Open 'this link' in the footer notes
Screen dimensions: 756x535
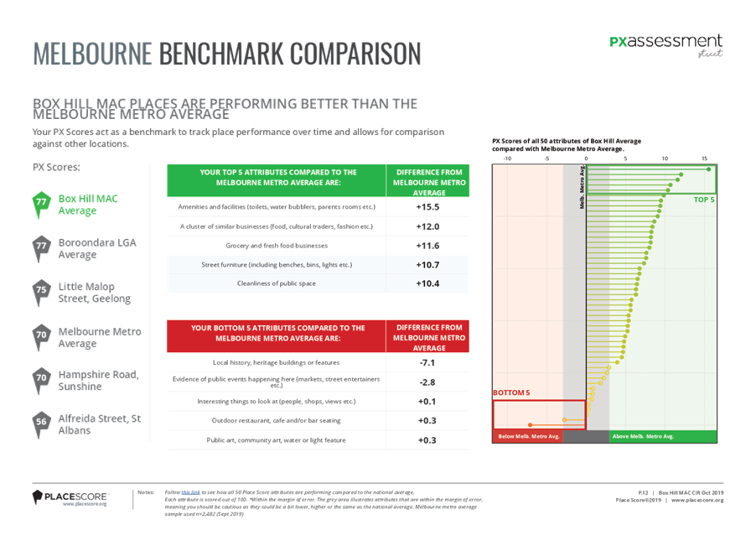point(190,492)
